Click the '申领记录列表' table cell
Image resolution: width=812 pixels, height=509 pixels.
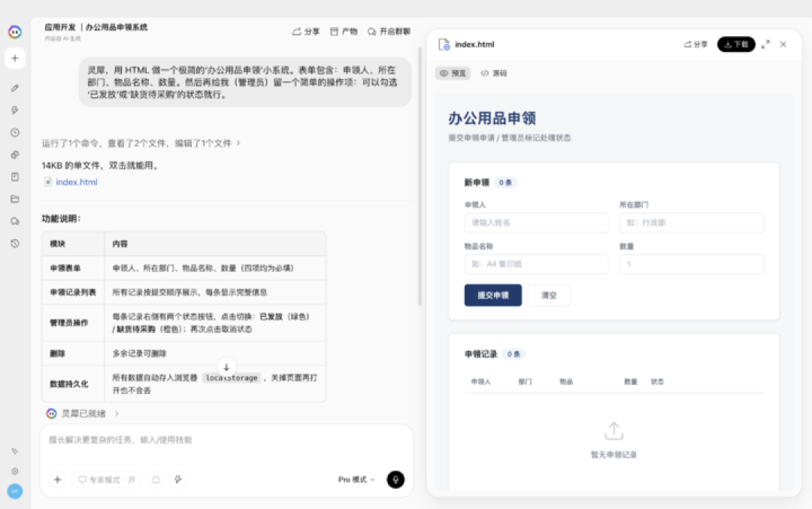[73, 292]
